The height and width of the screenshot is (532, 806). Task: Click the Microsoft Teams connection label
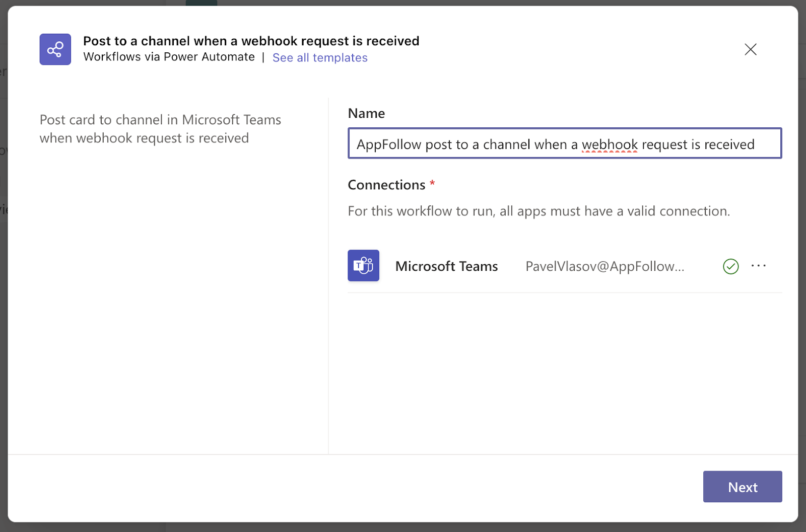[x=446, y=266]
